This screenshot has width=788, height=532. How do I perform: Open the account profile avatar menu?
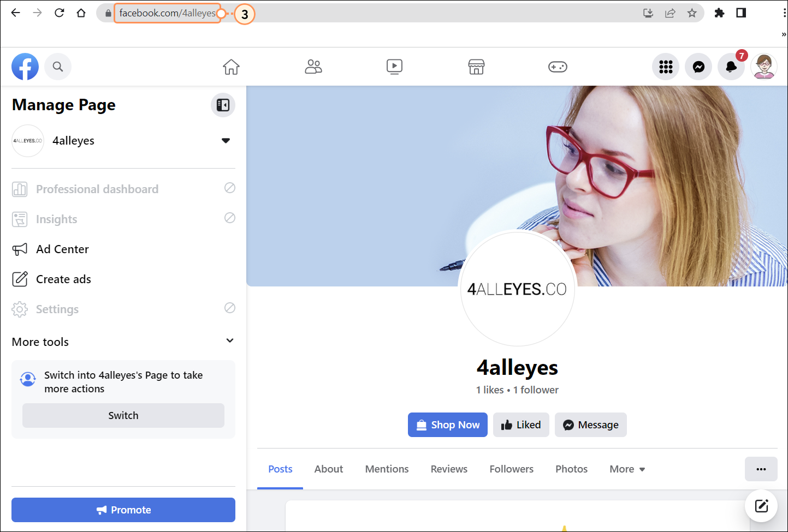coord(764,67)
